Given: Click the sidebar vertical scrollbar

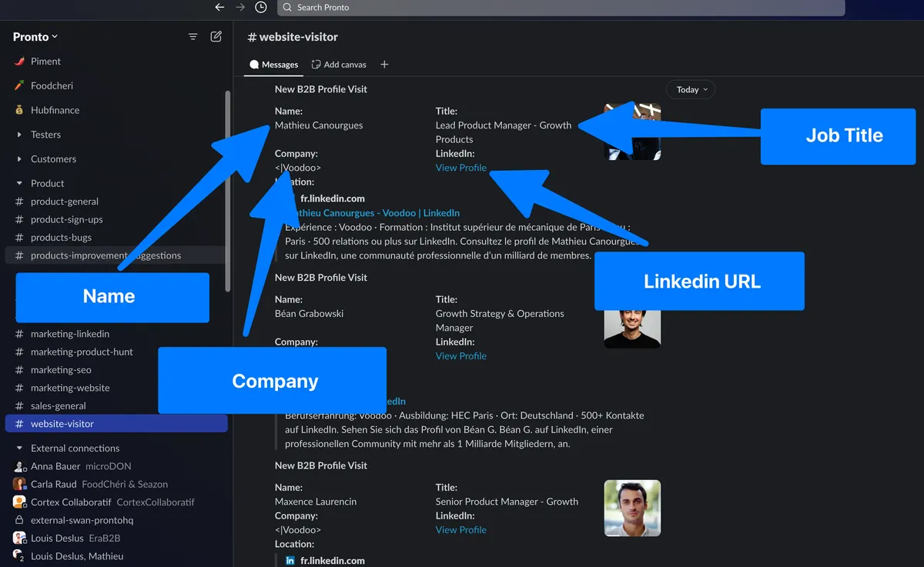Looking at the screenshot, I should click(x=227, y=191).
